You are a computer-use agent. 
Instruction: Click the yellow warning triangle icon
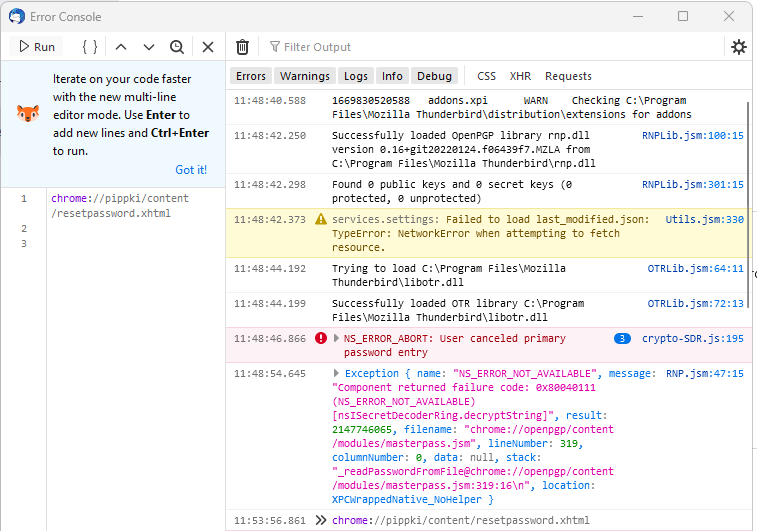point(321,219)
